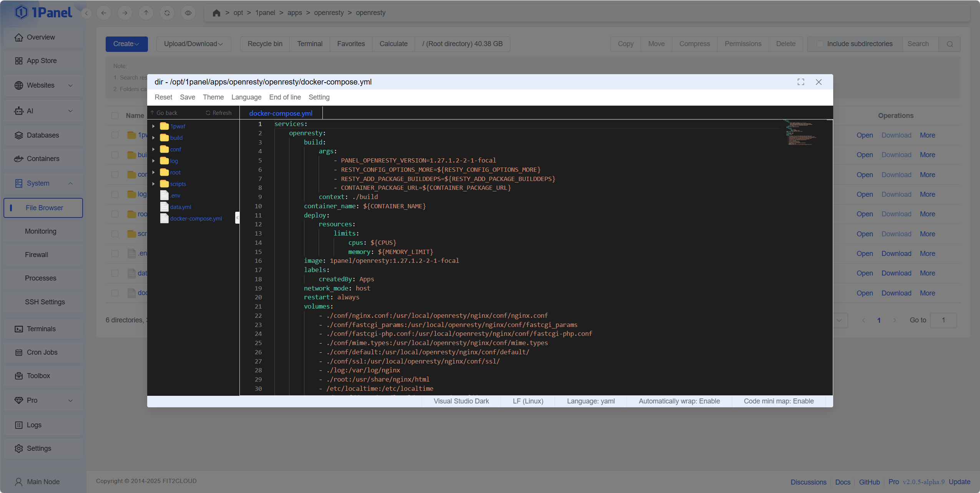
Task: Click the search magnifier icon
Action: point(949,44)
